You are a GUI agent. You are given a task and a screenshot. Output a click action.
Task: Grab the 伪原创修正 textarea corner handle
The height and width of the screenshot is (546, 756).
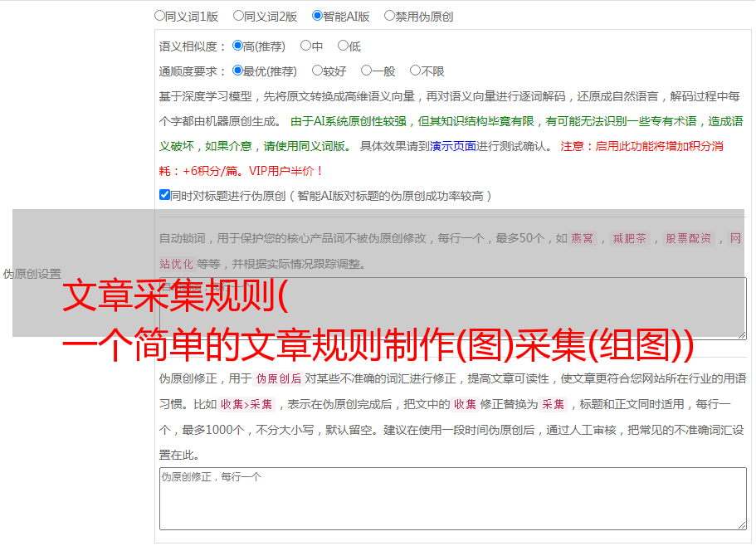742,524
